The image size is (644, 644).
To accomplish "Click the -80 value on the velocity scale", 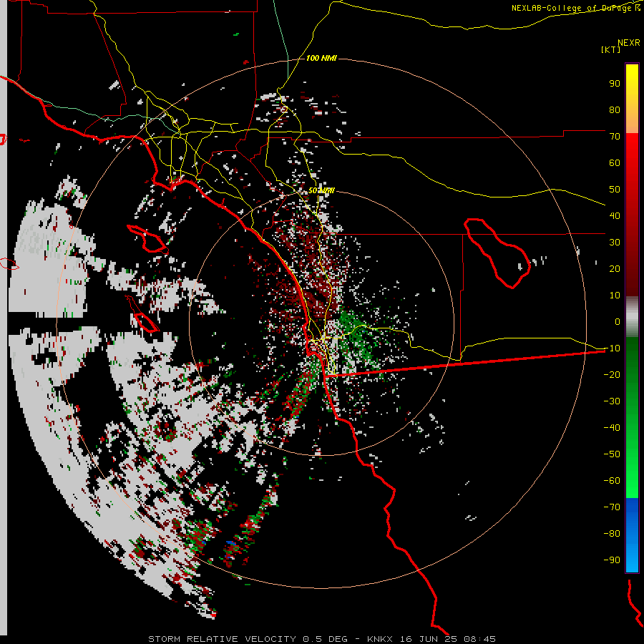I will click(x=612, y=534).
